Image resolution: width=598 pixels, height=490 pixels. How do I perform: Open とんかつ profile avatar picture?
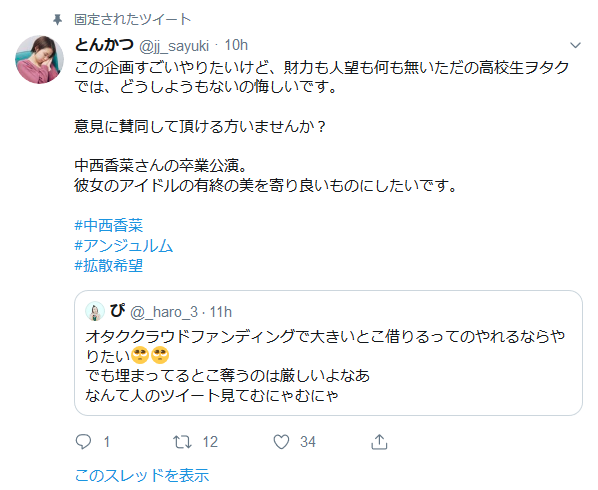(x=39, y=59)
